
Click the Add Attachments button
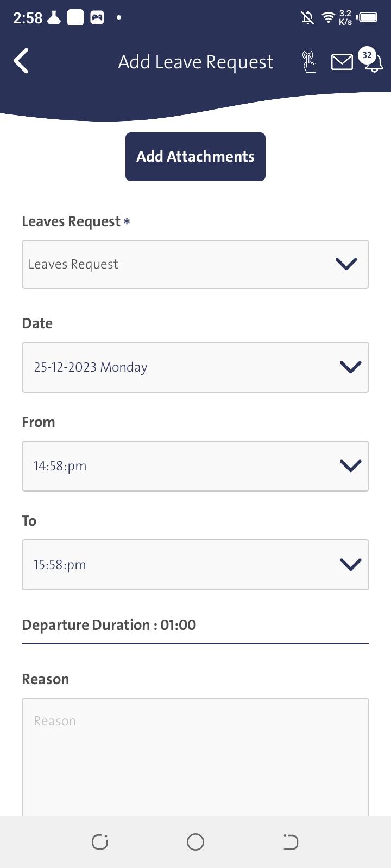coord(195,157)
